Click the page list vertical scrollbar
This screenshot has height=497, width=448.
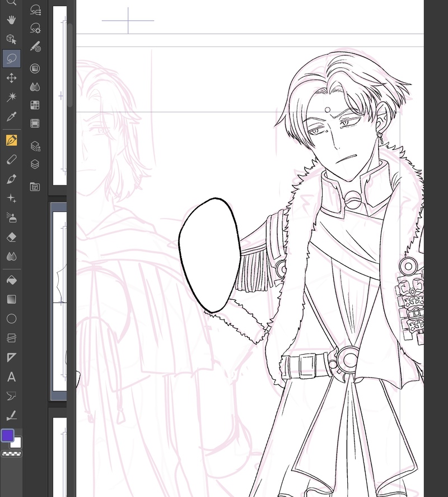pyautogui.click(x=70, y=65)
